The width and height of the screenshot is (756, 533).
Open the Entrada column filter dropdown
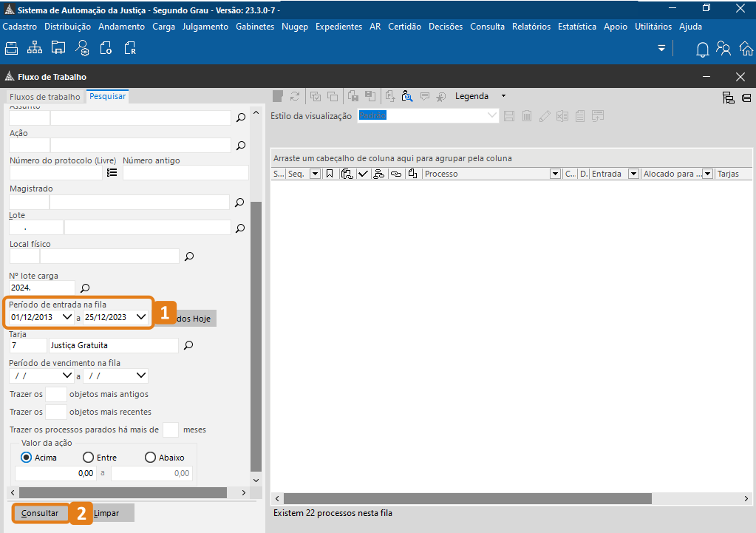coord(633,174)
